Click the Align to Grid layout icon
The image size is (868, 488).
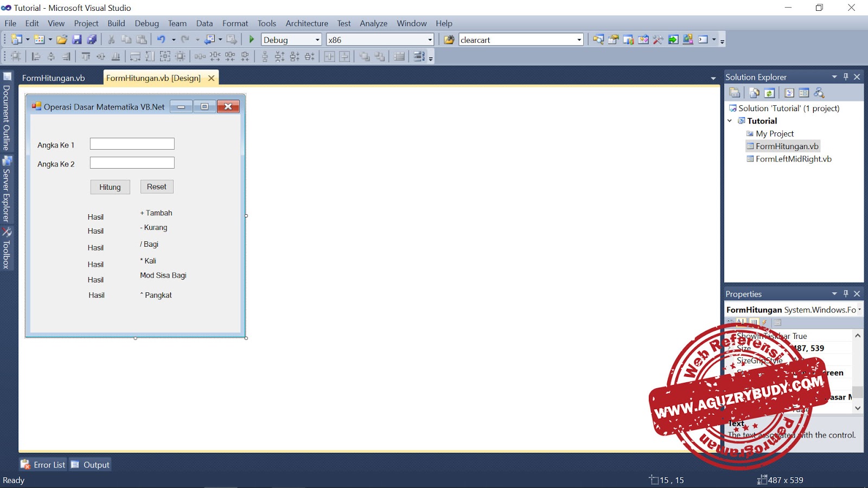[16, 56]
